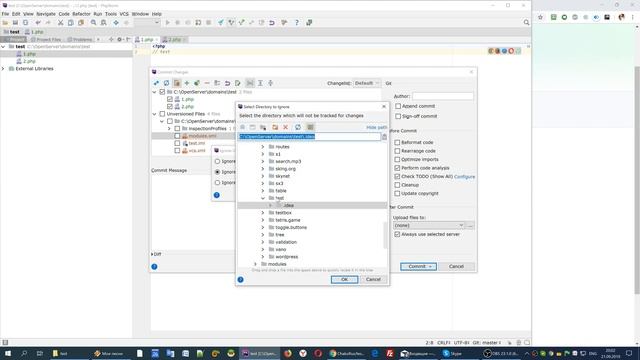Image resolution: width=640 pixels, height=360 pixels.
Task: Click the Cut scissors icon in main toolbar
Action: pyautogui.click(x=60, y=23)
